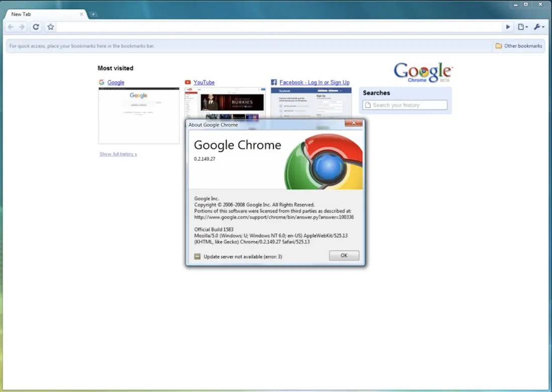Click the bookmark star icon
Viewport: 552px width, 392px height.
(x=50, y=27)
